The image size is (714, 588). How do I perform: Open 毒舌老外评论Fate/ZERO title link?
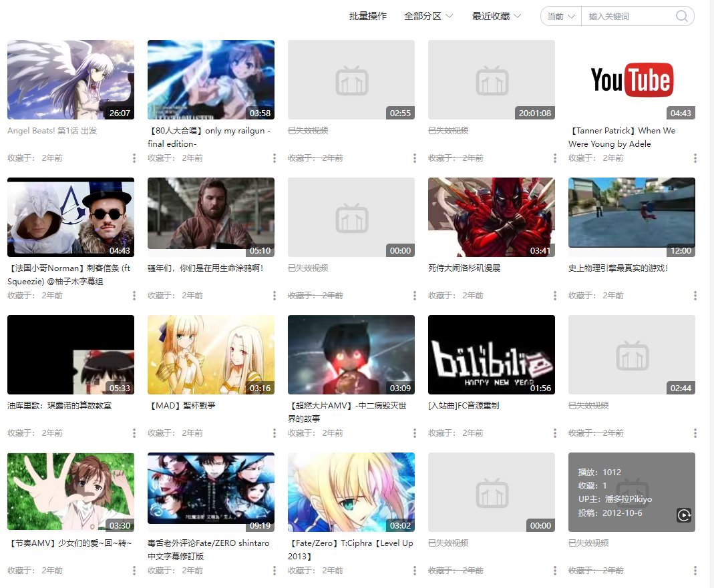(208, 549)
